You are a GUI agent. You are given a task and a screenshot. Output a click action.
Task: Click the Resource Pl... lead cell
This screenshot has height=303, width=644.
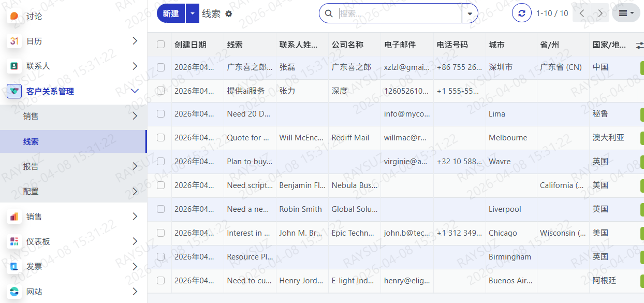[250, 257]
